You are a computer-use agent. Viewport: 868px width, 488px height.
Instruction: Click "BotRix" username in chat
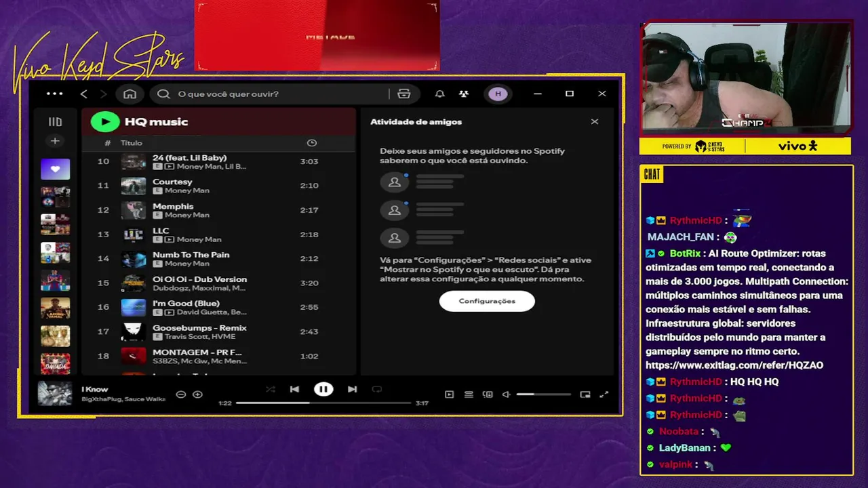(x=685, y=253)
